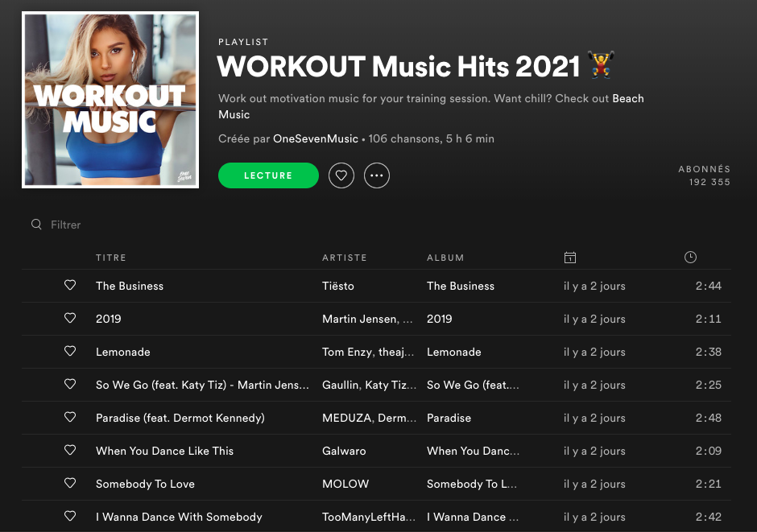Viewport: 757px width, 532px height.
Task: Sort by the ARTISTE column header
Action: (345, 258)
